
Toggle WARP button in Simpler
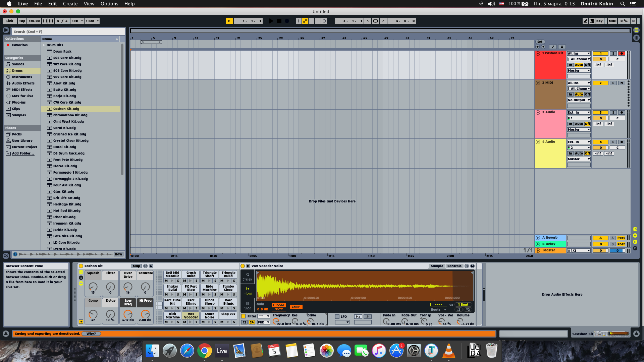[x=438, y=305]
